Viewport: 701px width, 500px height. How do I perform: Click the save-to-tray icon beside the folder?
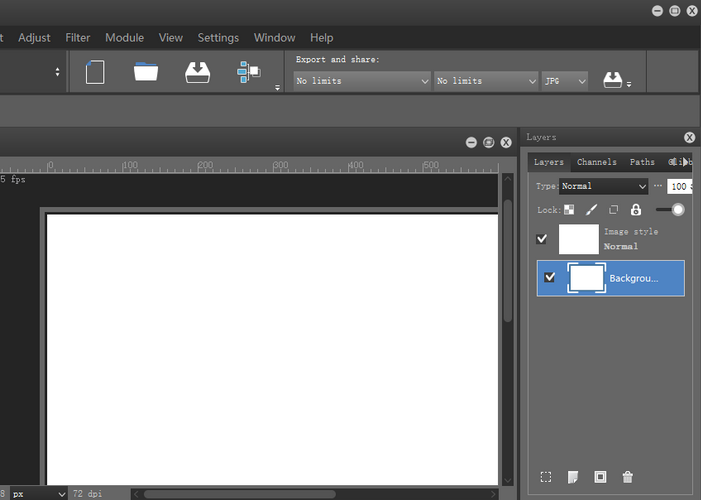pos(197,73)
